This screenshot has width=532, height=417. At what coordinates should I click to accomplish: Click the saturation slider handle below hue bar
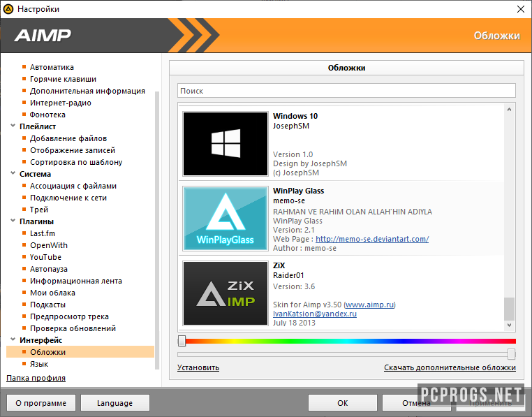pos(511,354)
